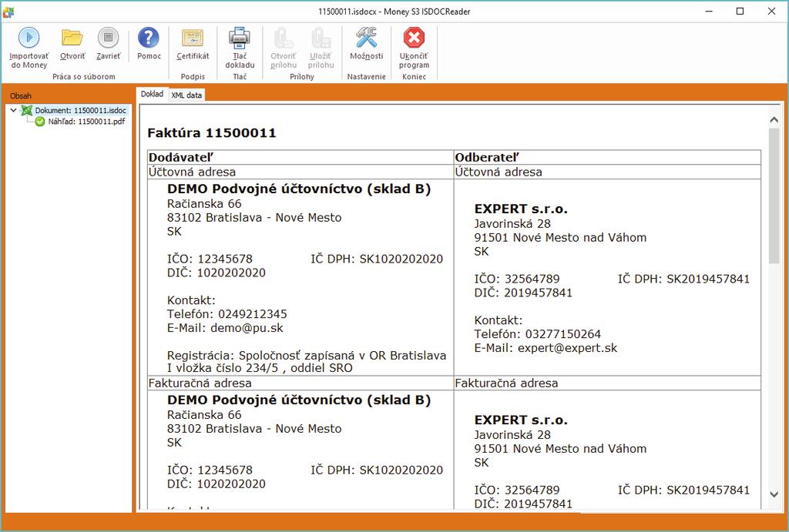Click the scroll up arrow of the document
The image size is (789, 532).
[x=774, y=119]
